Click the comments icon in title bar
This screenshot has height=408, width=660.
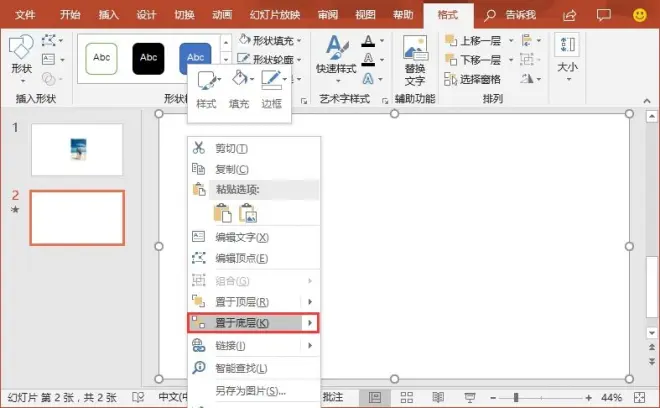click(604, 16)
